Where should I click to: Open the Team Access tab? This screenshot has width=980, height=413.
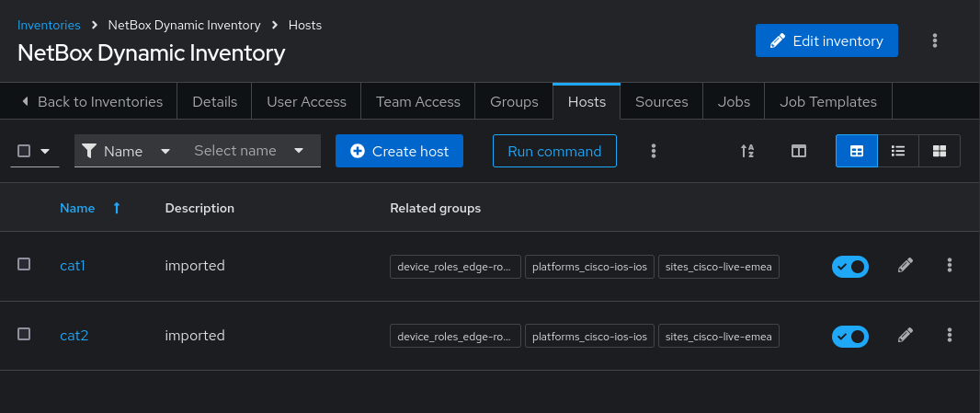click(x=418, y=101)
